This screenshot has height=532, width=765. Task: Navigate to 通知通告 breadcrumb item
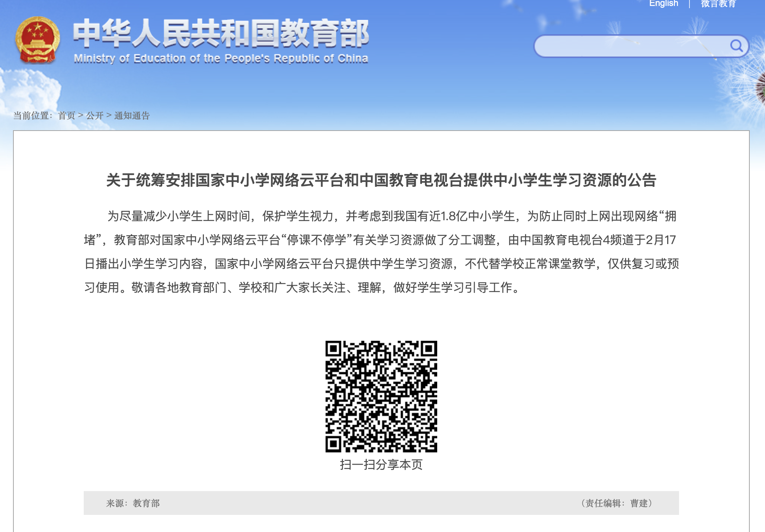(x=132, y=116)
